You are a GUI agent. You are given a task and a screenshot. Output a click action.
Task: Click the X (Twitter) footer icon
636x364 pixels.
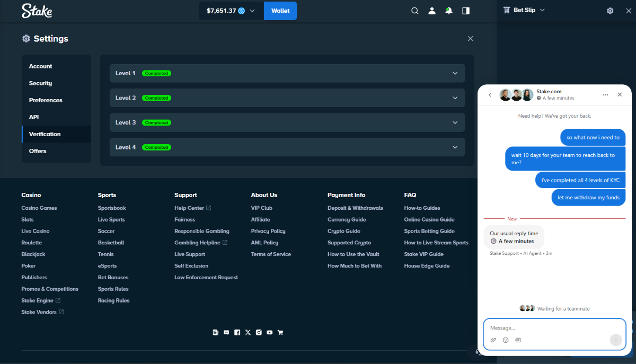[248, 332]
